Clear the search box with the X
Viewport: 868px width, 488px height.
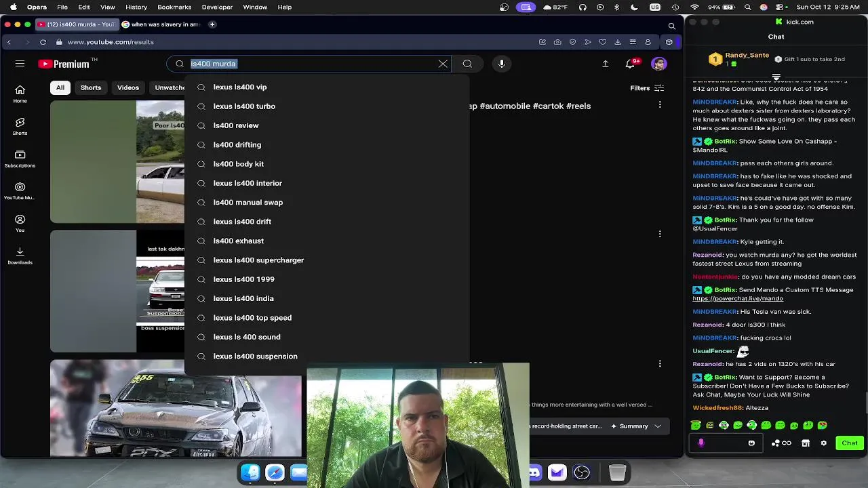tap(443, 64)
